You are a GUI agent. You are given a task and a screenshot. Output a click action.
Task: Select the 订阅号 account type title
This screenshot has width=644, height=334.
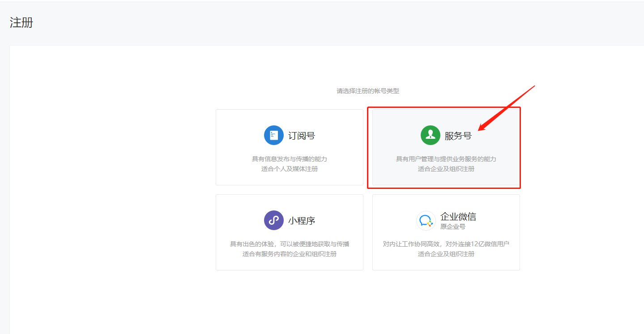tap(302, 136)
